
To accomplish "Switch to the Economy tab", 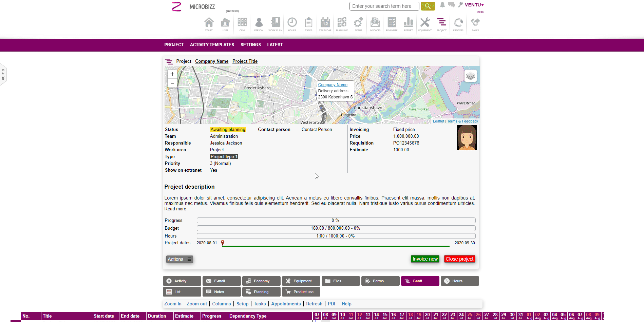I will coord(261,281).
